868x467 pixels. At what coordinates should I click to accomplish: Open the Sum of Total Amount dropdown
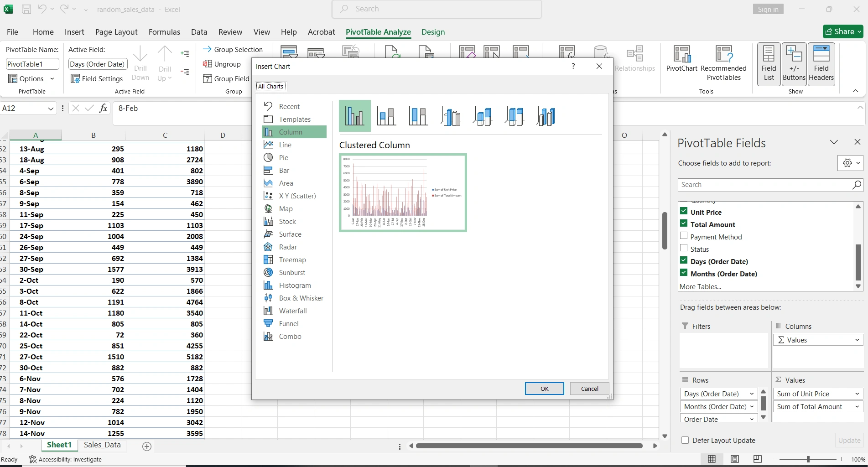[857, 406]
